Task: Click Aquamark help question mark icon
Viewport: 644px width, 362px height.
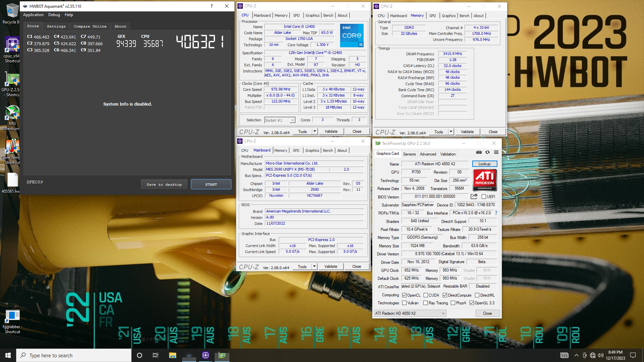Action: (x=211, y=6)
